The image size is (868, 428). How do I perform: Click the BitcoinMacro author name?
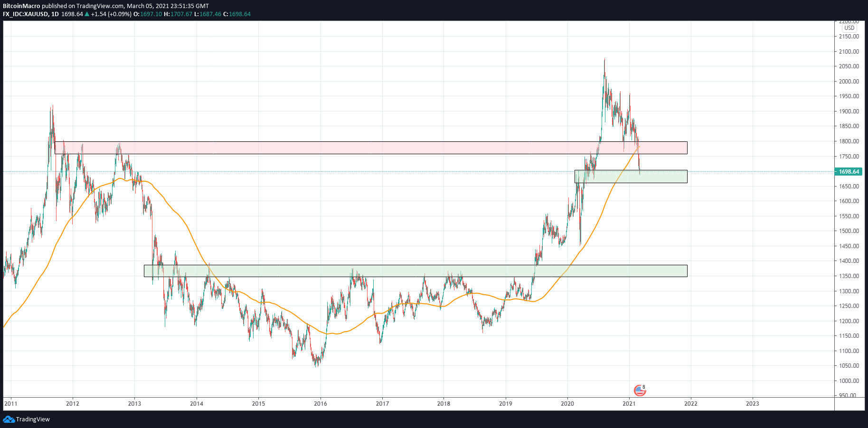point(21,6)
